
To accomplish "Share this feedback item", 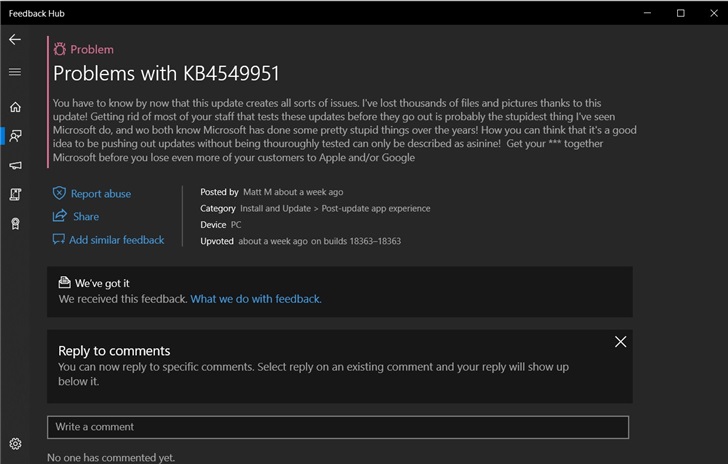I will (x=85, y=216).
